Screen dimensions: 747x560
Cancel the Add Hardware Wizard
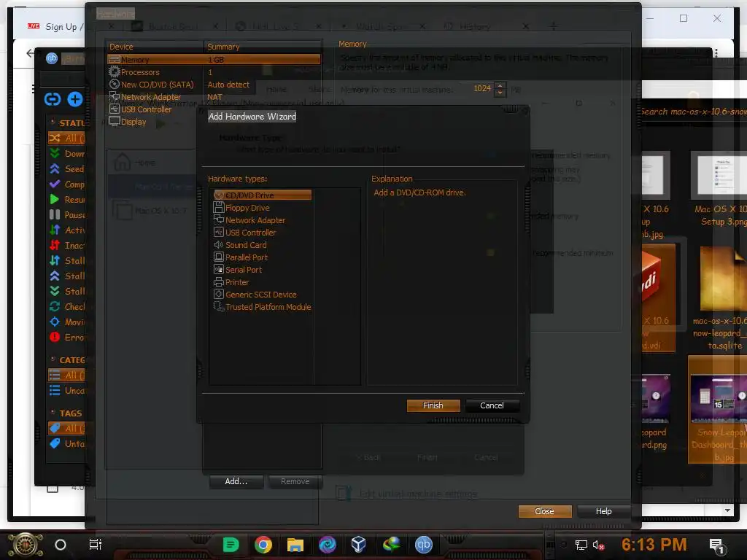pos(492,405)
